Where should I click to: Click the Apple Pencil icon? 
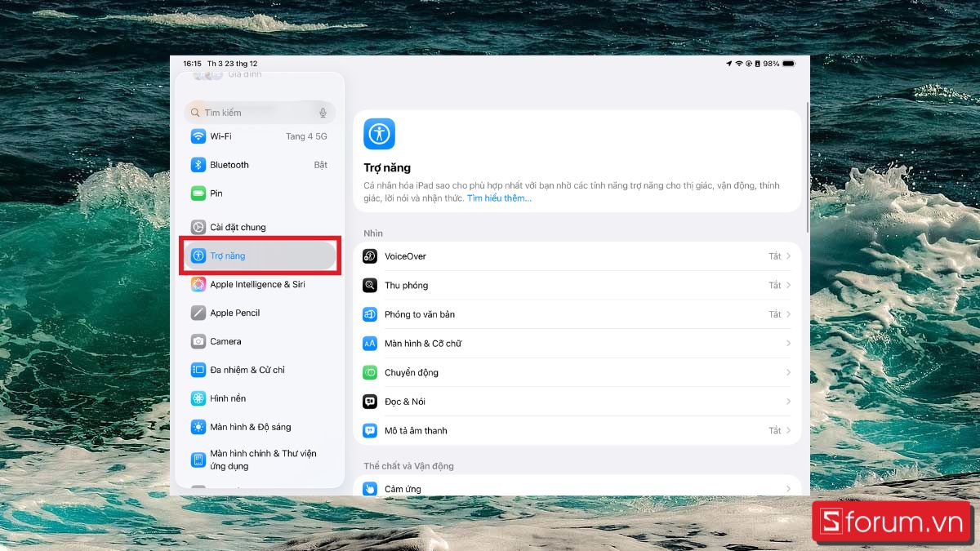pos(198,313)
